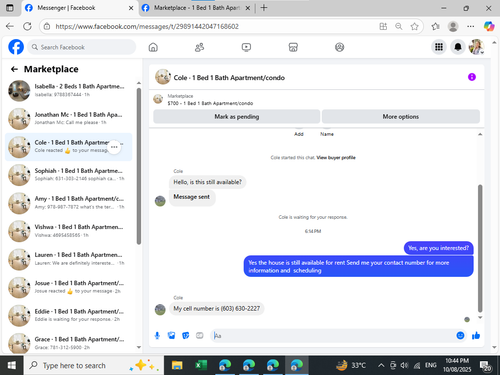This screenshot has height=375, width=500.
Task: Click View buyer profile link
Action: (336, 158)
